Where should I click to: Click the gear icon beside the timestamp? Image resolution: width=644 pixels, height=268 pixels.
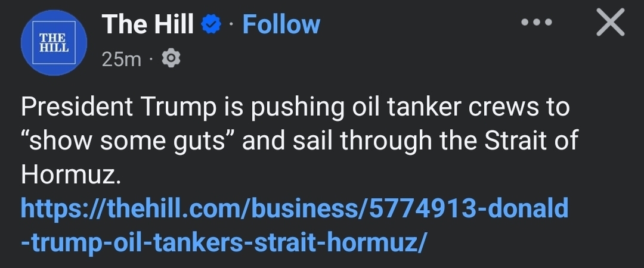(171, 58)
